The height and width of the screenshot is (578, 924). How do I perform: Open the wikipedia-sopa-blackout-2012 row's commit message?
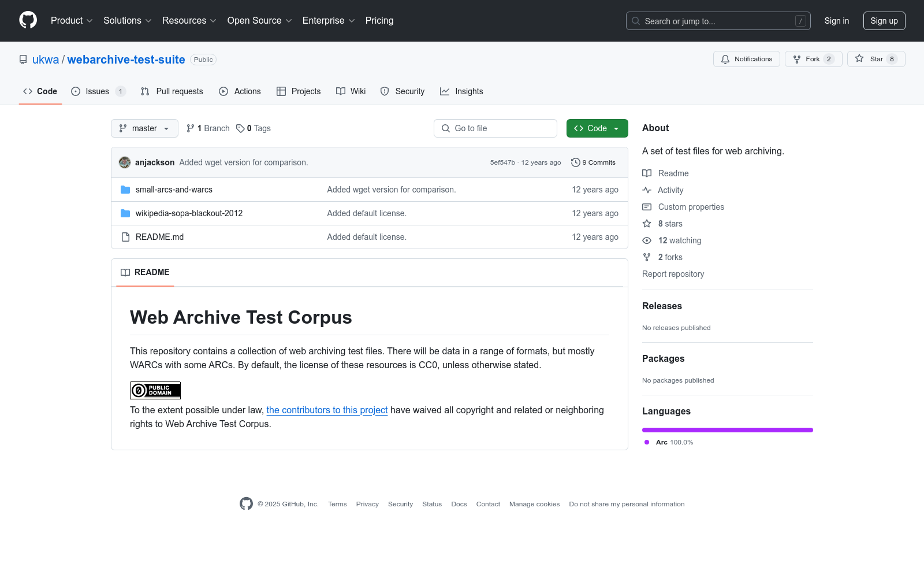pyautogui.click(x=367, y=213)
